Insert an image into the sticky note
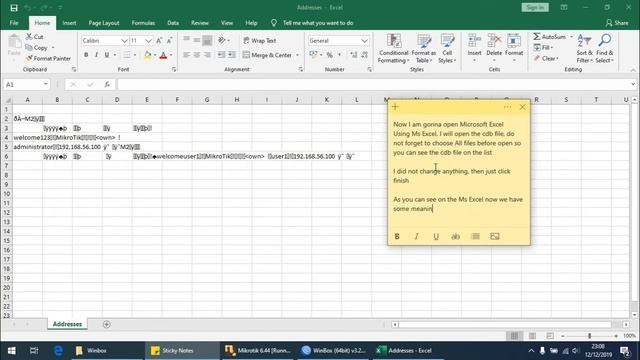The height and width of the screenshot is (360, 640). 495,236
